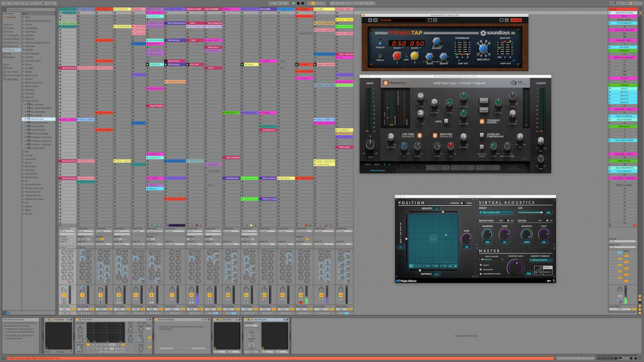Click the dearVR Azimuth slider handle
This screenshot has width=644, height=362.
[x=443, y=212]
